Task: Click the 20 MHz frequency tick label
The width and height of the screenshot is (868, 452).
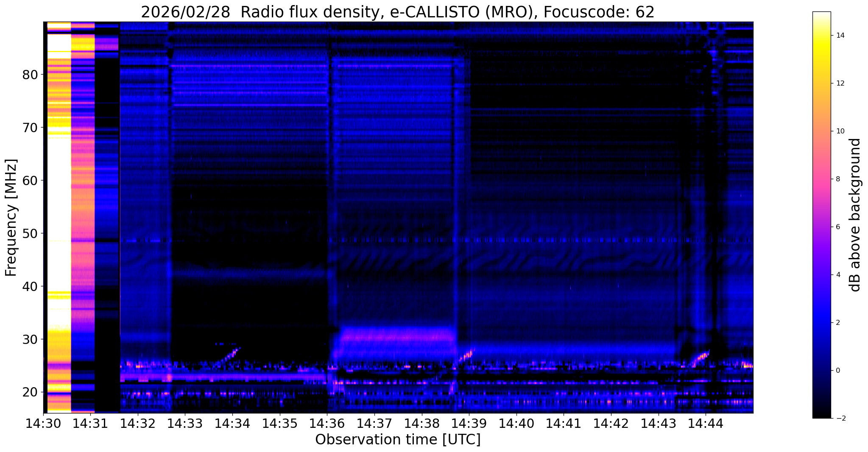Action: click(x=30, y=392)
